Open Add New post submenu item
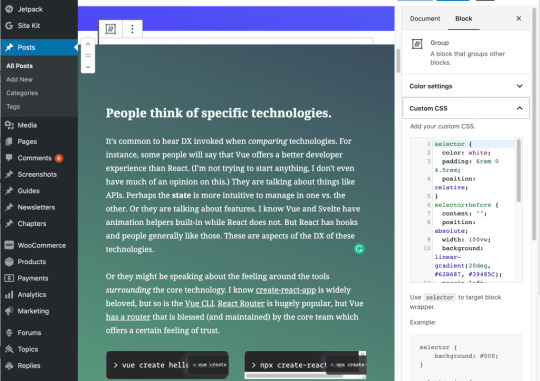 pos(19,80)
